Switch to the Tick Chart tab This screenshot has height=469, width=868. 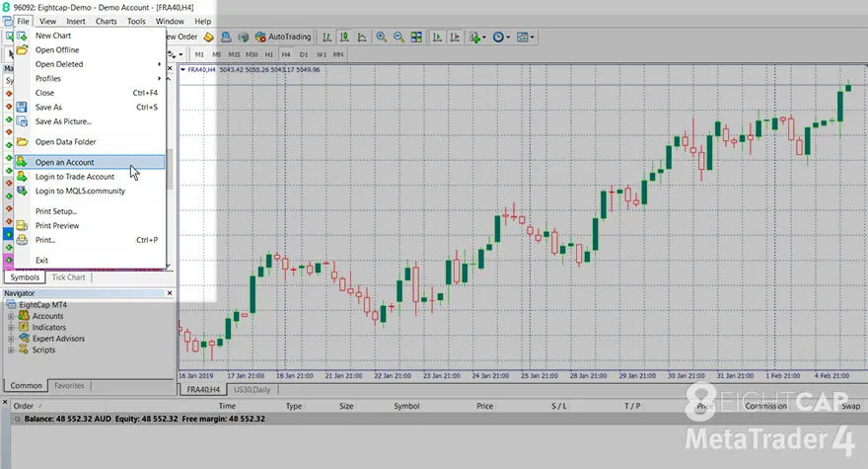pos(68,277)
